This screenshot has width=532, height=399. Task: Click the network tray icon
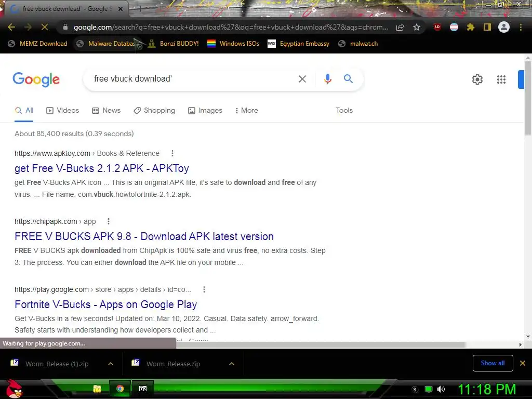[429, 389]
